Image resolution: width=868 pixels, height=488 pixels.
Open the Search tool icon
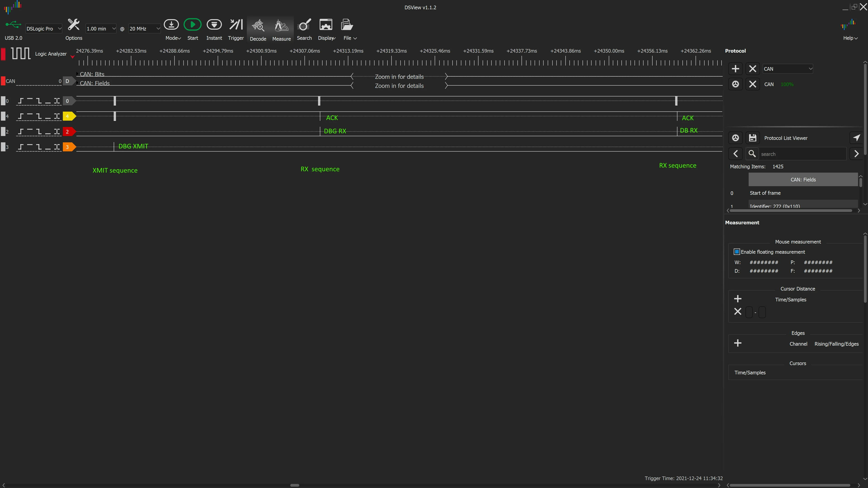[304, 25]
